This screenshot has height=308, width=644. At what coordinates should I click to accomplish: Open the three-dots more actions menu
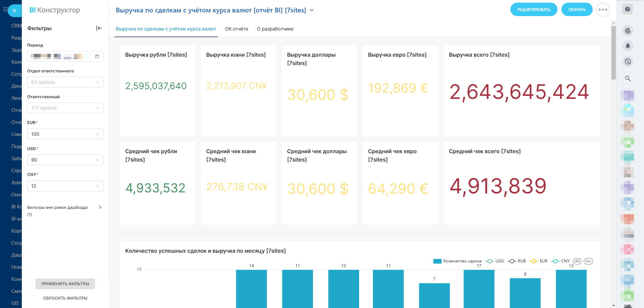(603, 10)
